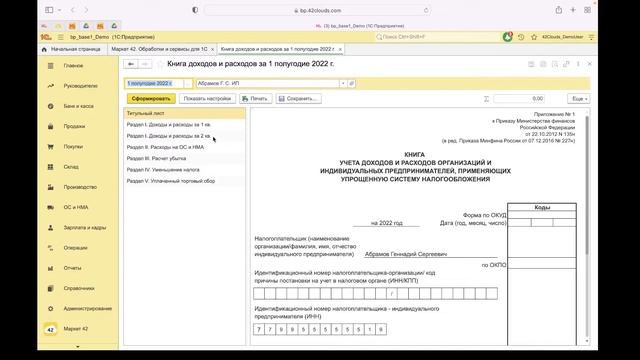Click the sum sigma icon
This screenshot has height=360, width=640.
486,99
